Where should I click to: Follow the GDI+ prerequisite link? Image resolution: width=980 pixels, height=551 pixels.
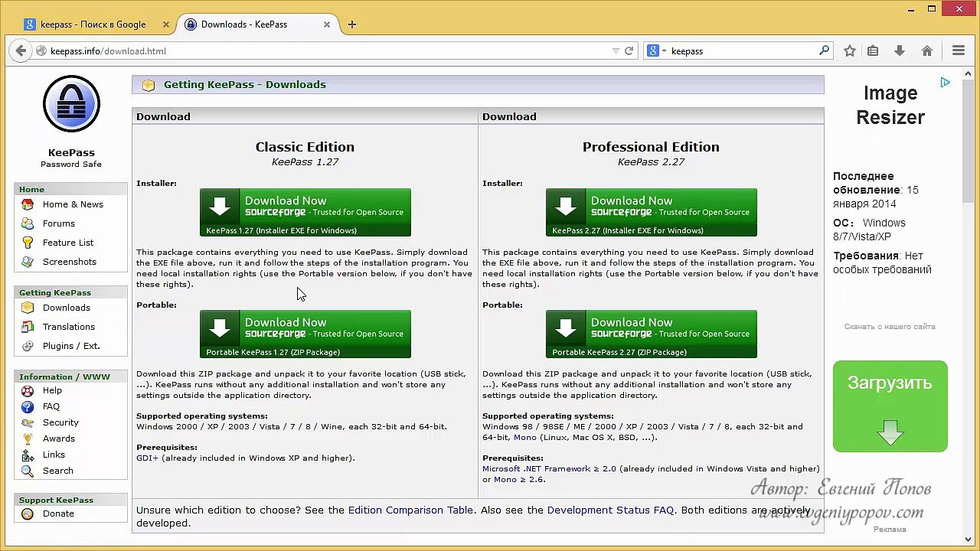[147, 458]
